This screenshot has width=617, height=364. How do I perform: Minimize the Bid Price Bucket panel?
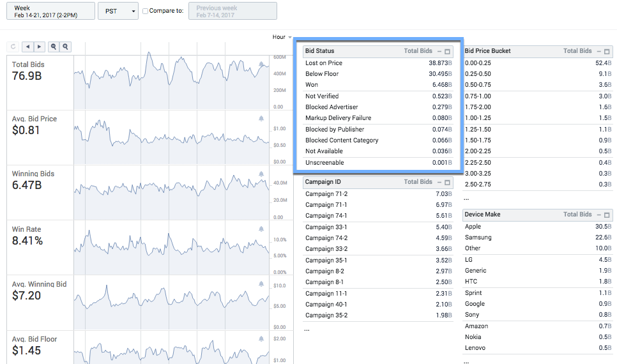(x=598, y=51)
